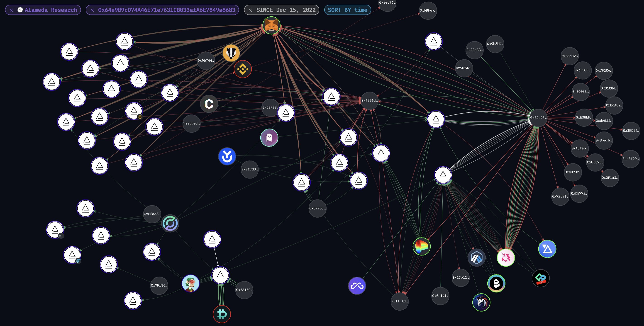The height and width of the screenshot is (326, 644).
Task: Click the MetaMask fox node
Action: coord(271,25)
